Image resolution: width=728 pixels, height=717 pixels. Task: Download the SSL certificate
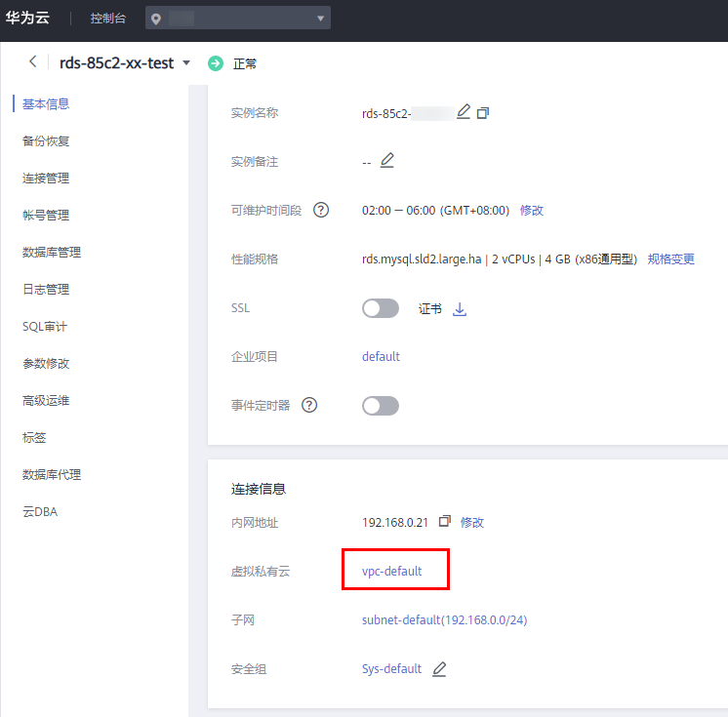tap(461, 308)
